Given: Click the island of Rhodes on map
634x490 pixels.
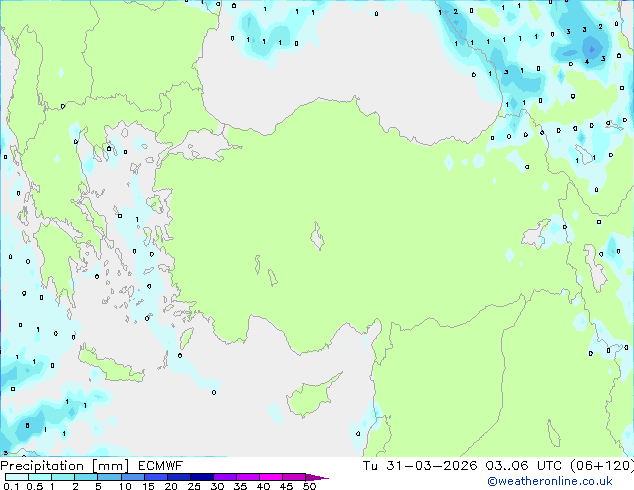Looking at the screenshot, I should tap(186, 338).
